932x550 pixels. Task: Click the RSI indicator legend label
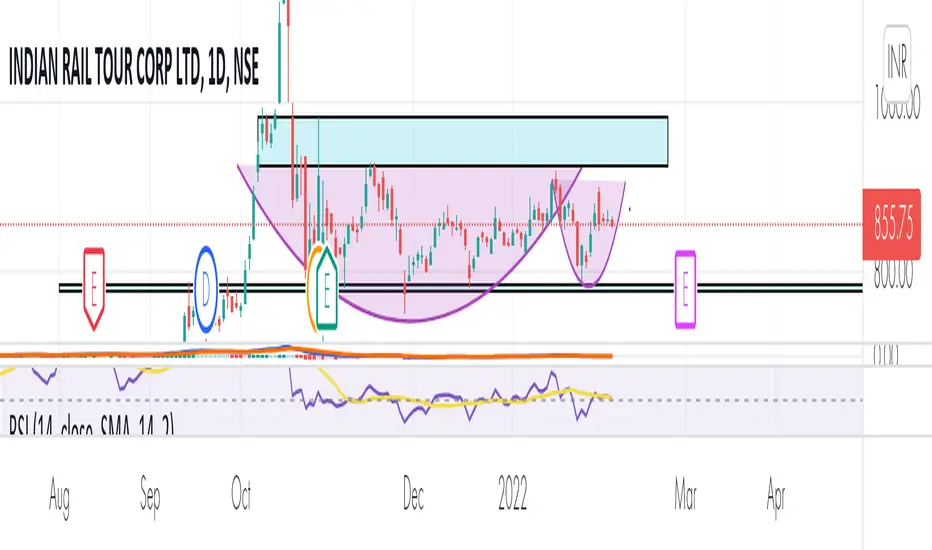click(x=92, y=426)
